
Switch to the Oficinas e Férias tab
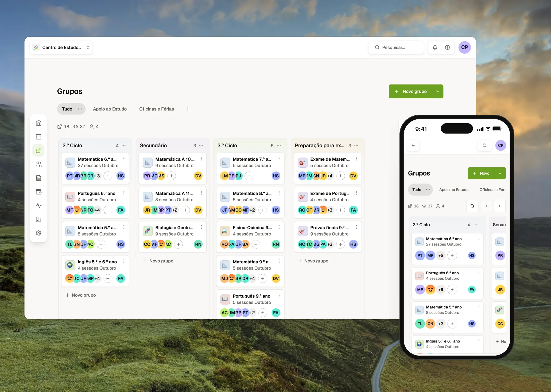click(x=156, y=109)
